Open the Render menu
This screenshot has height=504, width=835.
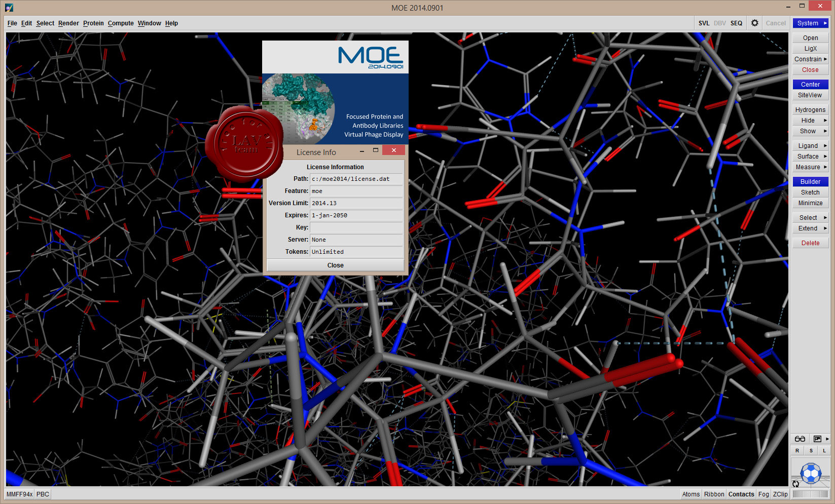[68, 23]
